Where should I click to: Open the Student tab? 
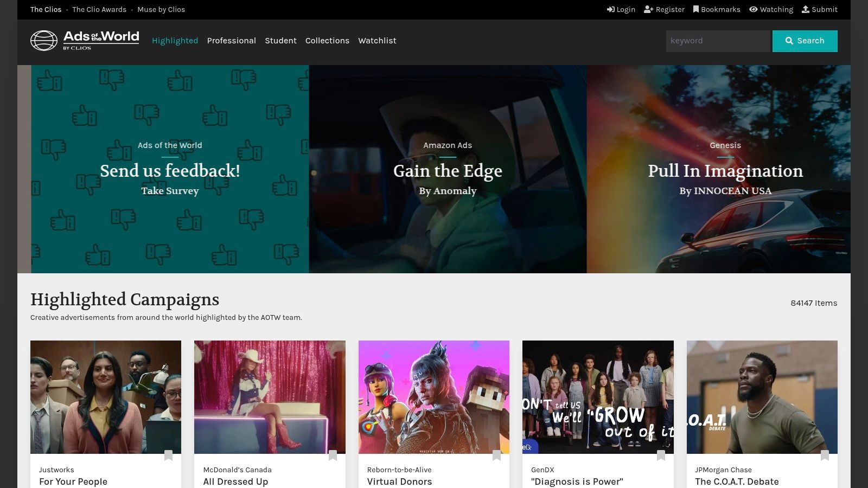[280, 41]
